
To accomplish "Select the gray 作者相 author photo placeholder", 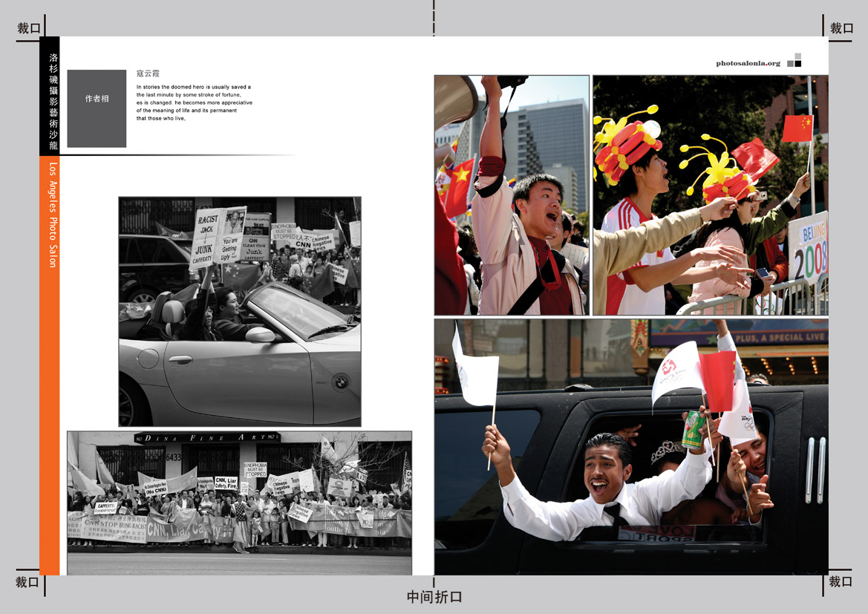I will pos(97,108).
